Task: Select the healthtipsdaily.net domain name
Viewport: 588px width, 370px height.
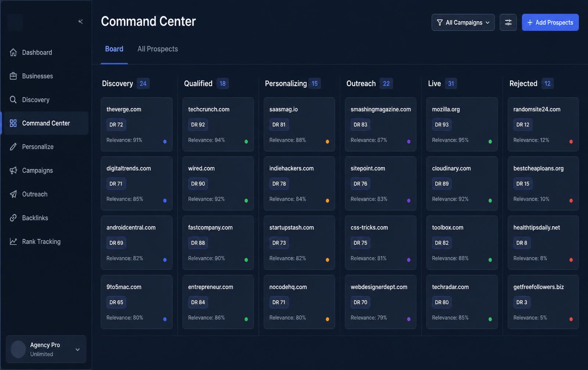Action: coord(537,228)
